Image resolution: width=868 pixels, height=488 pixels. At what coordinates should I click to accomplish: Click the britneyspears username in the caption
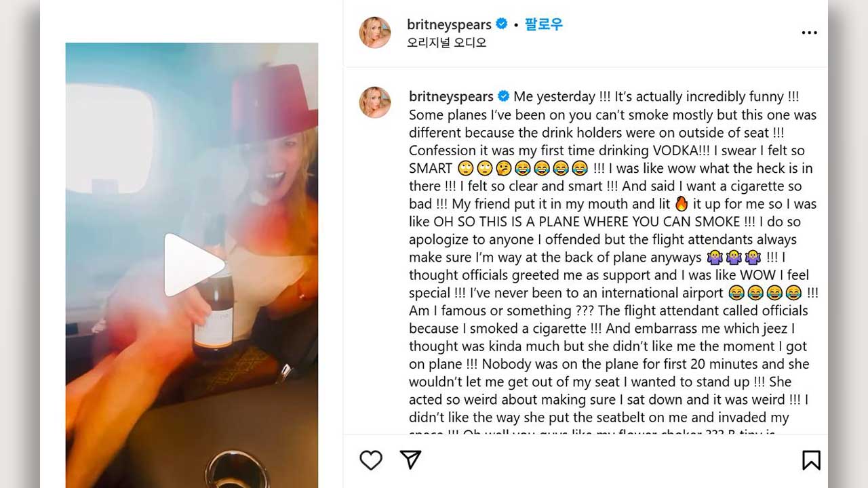[451, 96]
